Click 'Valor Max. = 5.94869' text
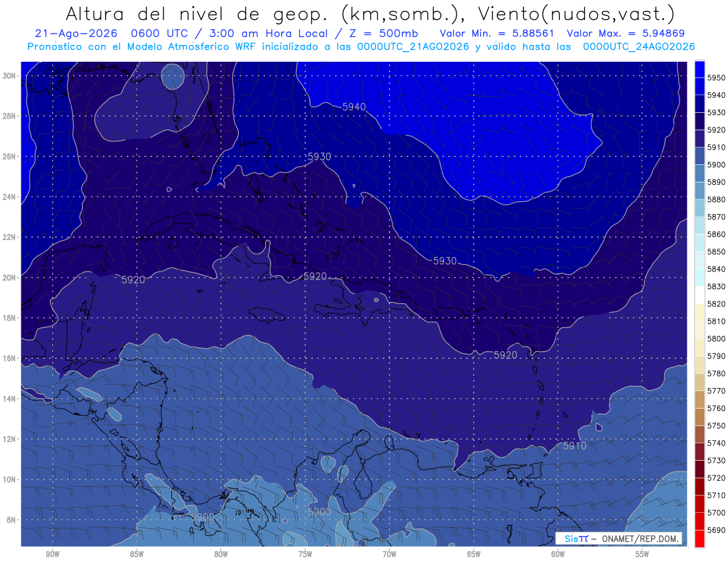This screenshot has height=562, width=728. point(625,33)
